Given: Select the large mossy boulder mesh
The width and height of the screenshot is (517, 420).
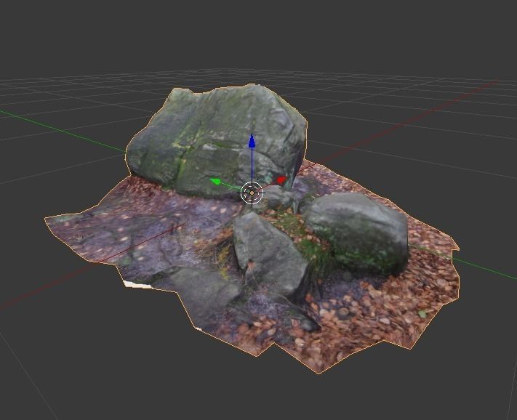Looking at the screenshot, I should coord(216,140).
